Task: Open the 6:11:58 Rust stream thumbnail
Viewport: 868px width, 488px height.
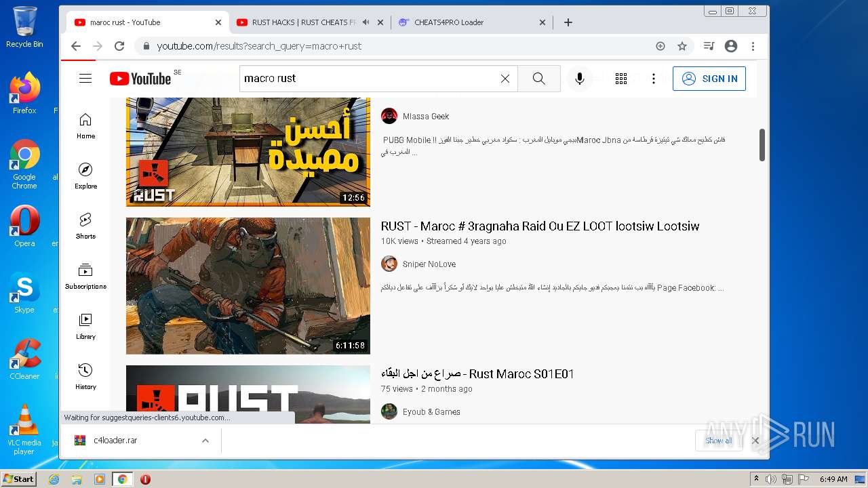Action: (248, 285)
